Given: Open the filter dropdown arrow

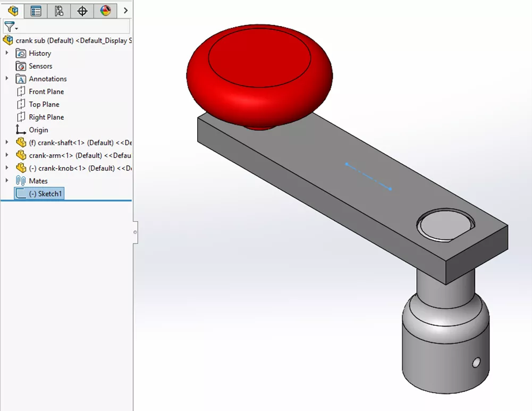Looking at the screenshot, I should 16,27.
